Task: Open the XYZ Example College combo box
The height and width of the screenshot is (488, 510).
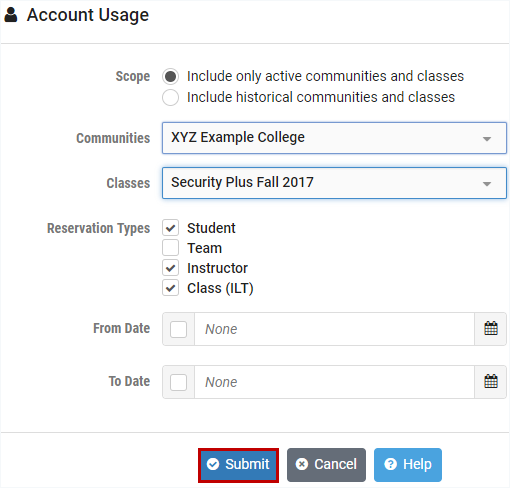Action: [334, 138]
